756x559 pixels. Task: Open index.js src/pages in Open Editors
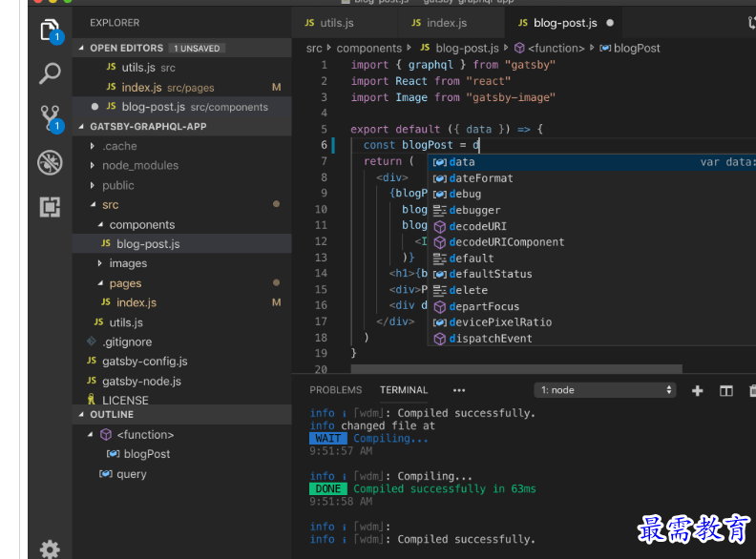click(182, 87)
